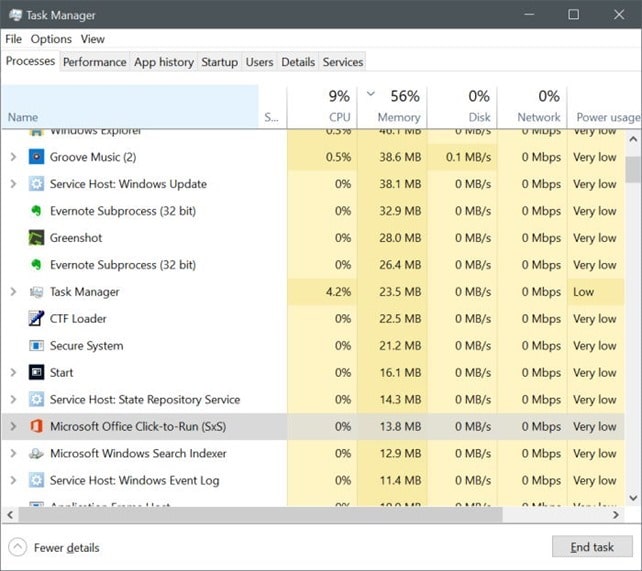642x571 pixels.
Task: Click the Groove Music app icon
Action: pyautogui.click(x=36, y=157)
